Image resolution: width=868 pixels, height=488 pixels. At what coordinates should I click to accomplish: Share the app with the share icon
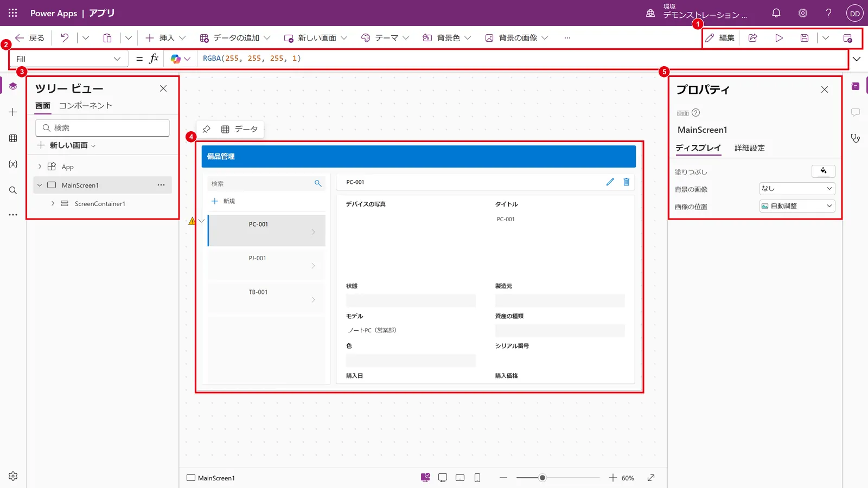[x=753, y=38]
